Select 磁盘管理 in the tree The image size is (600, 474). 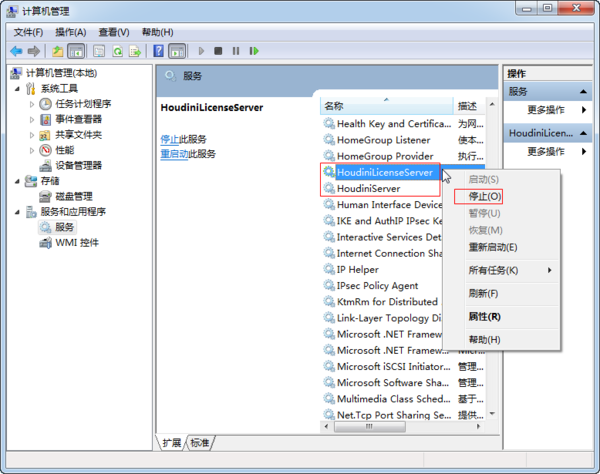pyautogui.click(x=74, y=196)
